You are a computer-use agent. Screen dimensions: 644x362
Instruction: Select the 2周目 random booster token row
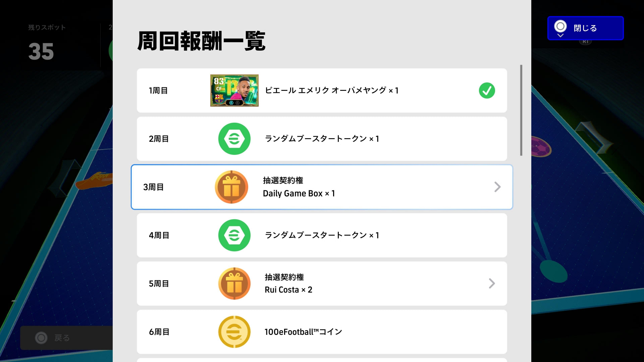tap(322, 139)
